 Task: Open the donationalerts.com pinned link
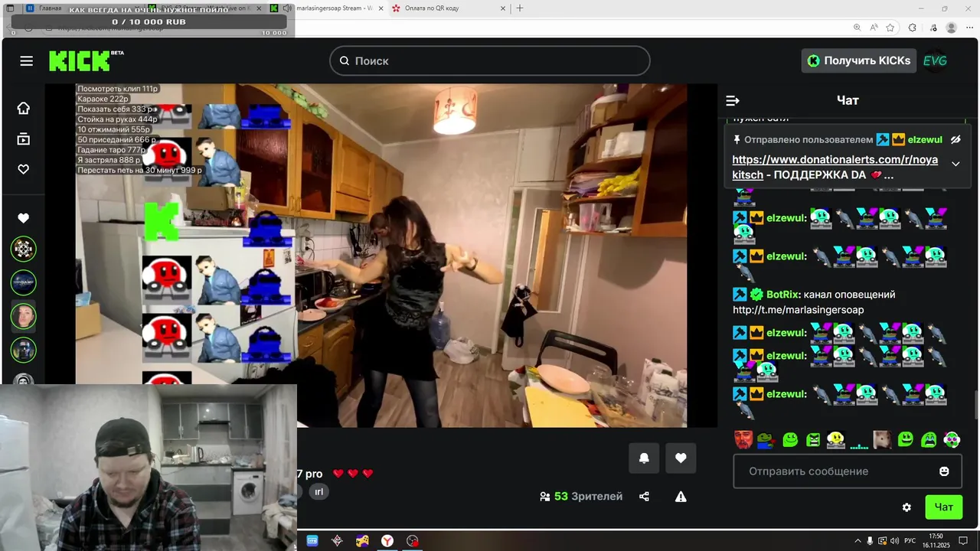point(835,167)
